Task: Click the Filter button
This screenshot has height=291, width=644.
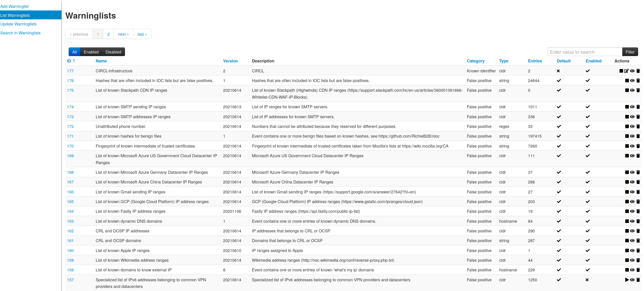Action: click(x=630, y=52)
